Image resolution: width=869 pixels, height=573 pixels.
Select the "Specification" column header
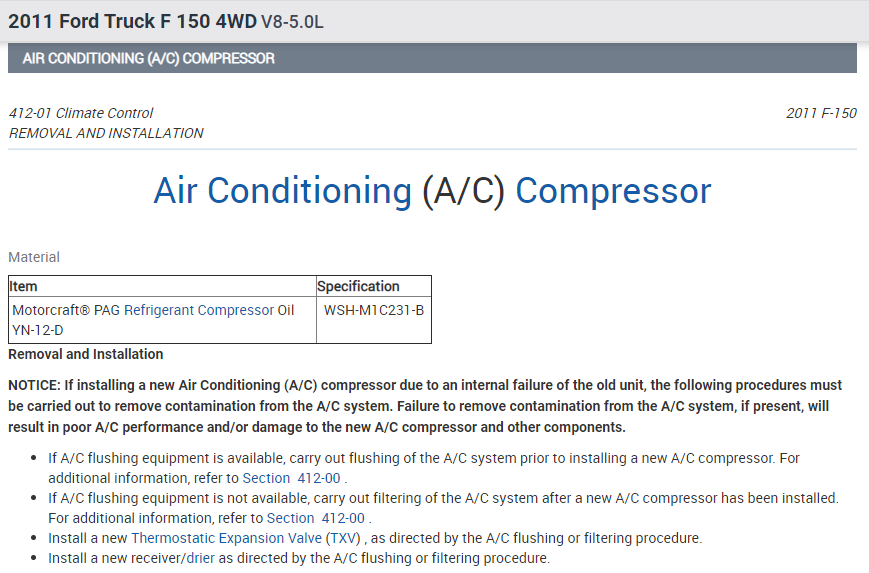coord(358,286)
